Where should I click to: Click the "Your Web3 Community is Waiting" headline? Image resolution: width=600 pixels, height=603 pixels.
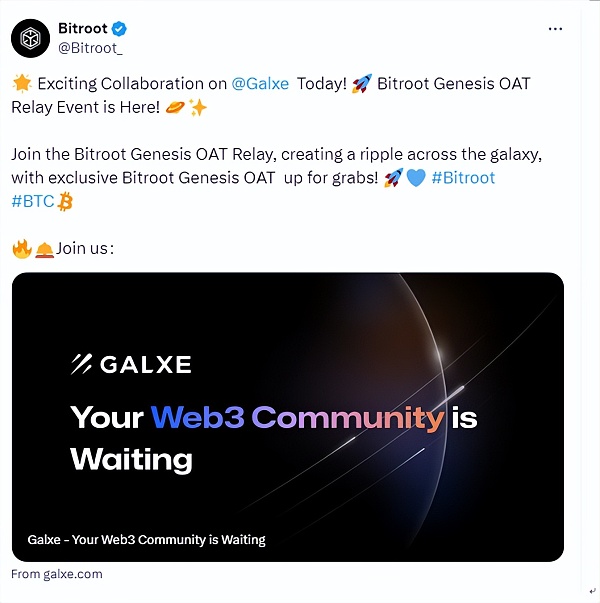coord(273,437)
